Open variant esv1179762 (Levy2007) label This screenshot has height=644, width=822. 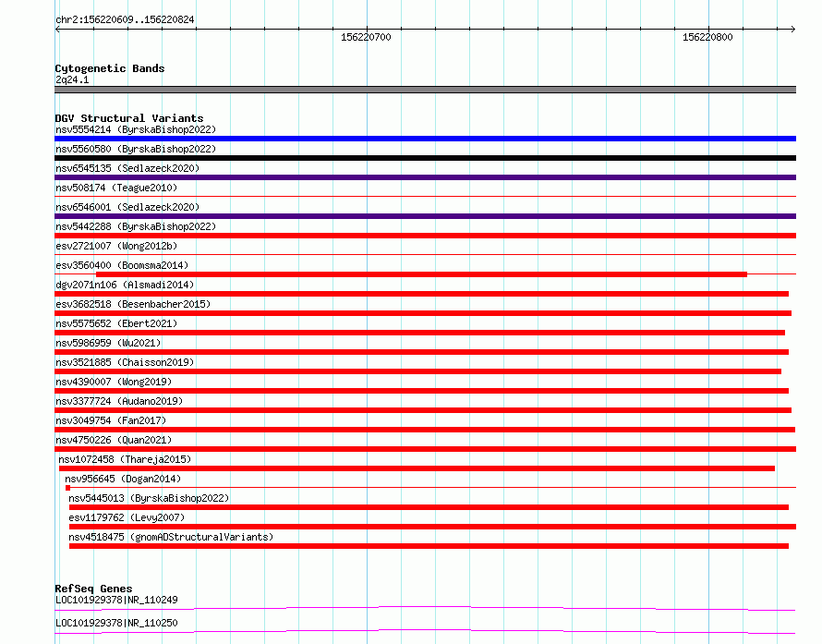[127, 517]
